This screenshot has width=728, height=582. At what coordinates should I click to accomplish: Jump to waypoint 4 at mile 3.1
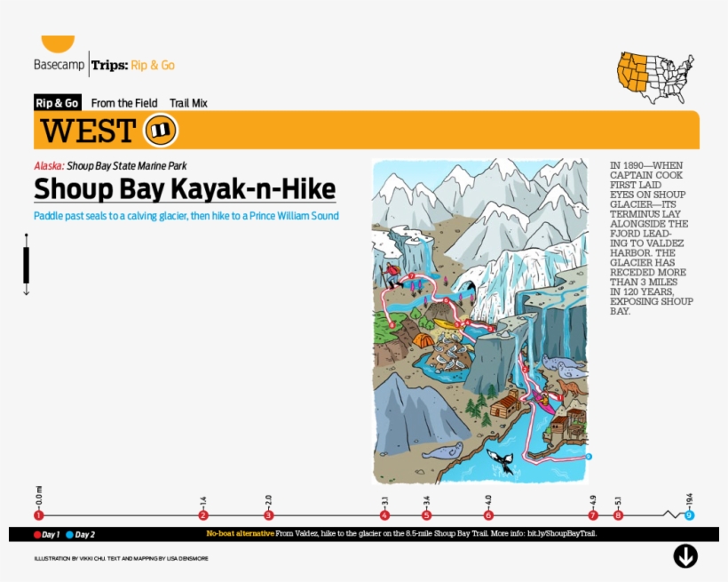pyautogui.click(x=384, y=515)
